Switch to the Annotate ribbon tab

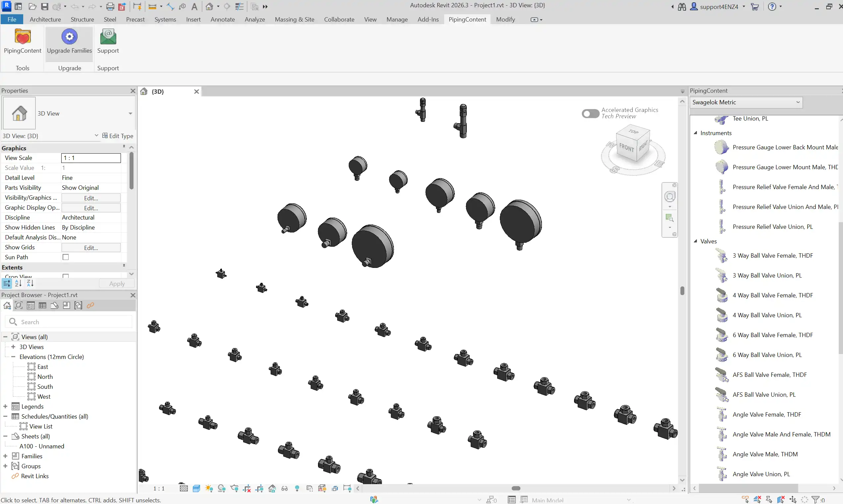[x=223, y=19]
